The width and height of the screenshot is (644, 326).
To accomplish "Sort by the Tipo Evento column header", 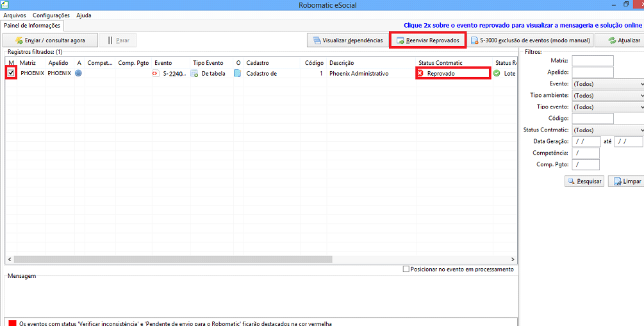I will pyautogui.click(x=211, y=63).
